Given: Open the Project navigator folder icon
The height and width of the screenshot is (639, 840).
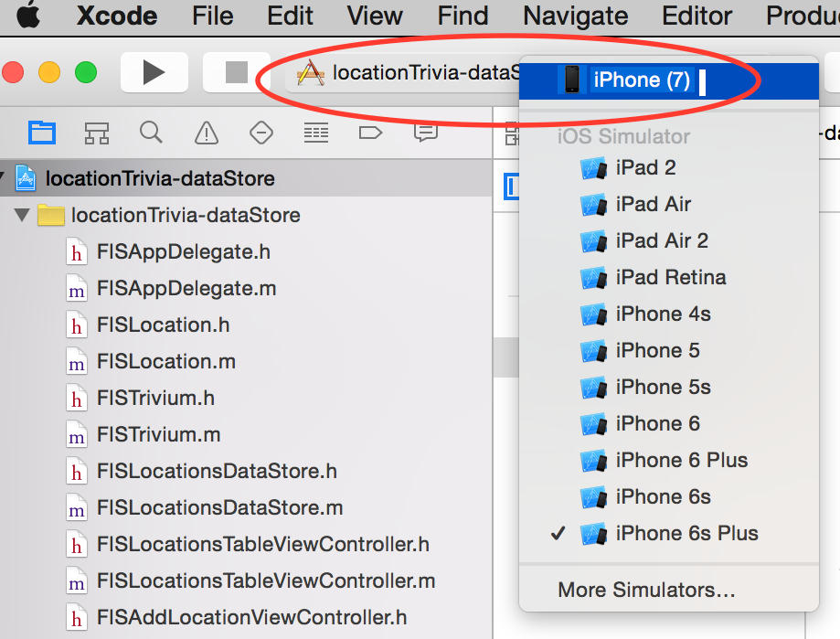Looking at the screenshot, I should pyautogui.click(x=42, y=133).
